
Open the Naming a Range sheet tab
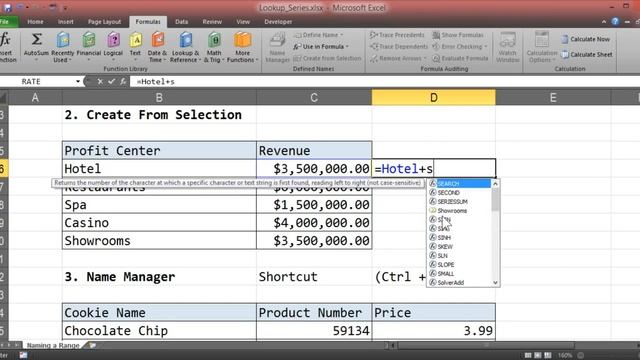pyautogui.click(x=53, y=345)
